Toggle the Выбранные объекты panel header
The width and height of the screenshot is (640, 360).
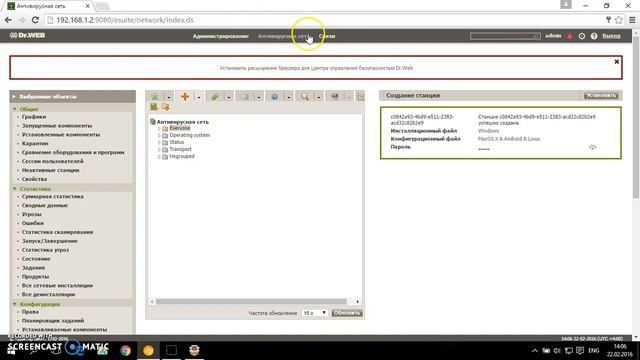(73, 96)
